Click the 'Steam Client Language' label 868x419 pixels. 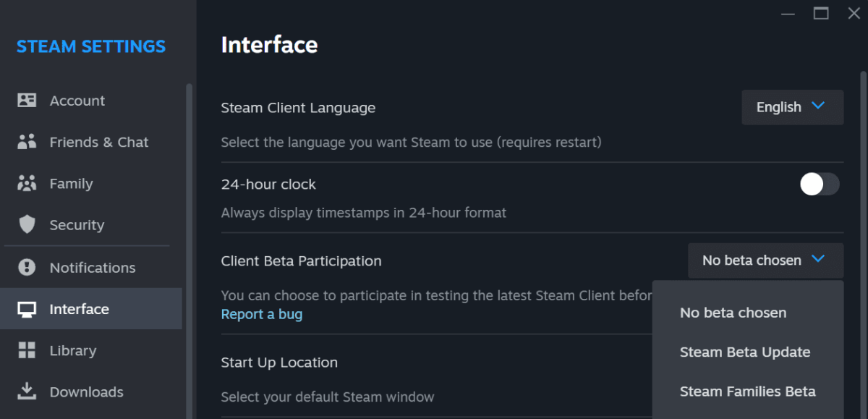click(298, 108)
